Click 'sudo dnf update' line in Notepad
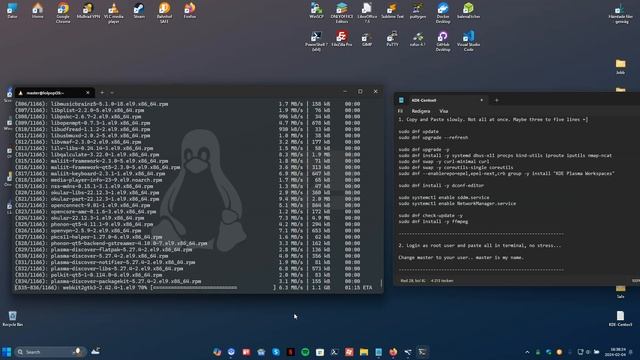 418,131
